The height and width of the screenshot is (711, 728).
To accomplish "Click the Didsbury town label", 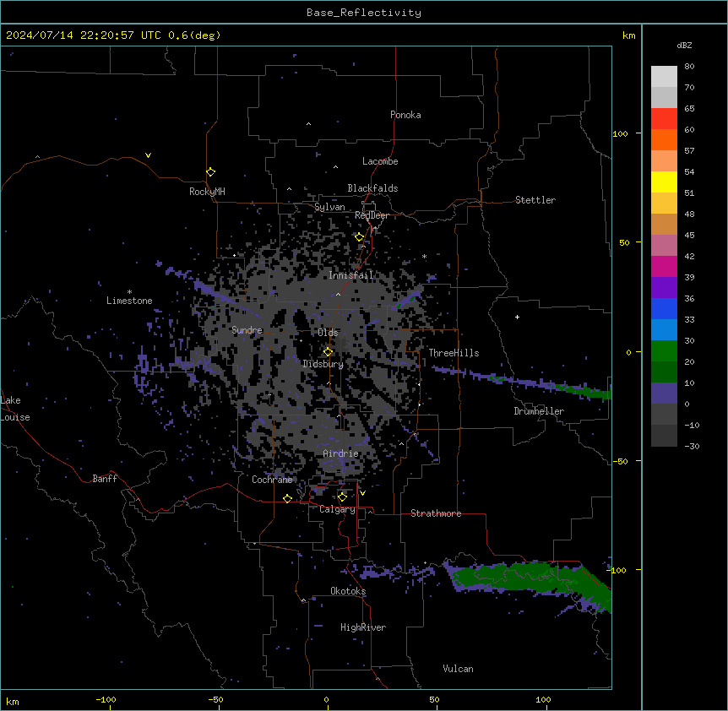I will (323, 364).
